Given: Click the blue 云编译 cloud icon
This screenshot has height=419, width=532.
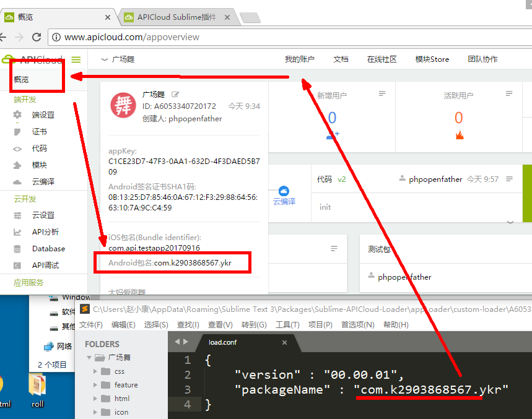Looking at the screenshot, I should (x=284, y=191).
